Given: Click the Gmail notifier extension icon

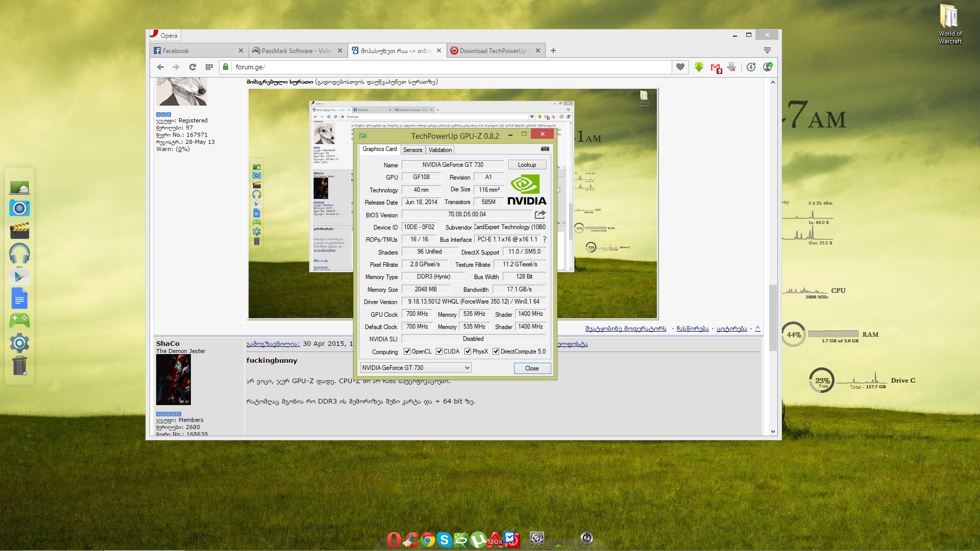Looking at the screenshot, I should [716, 67].
